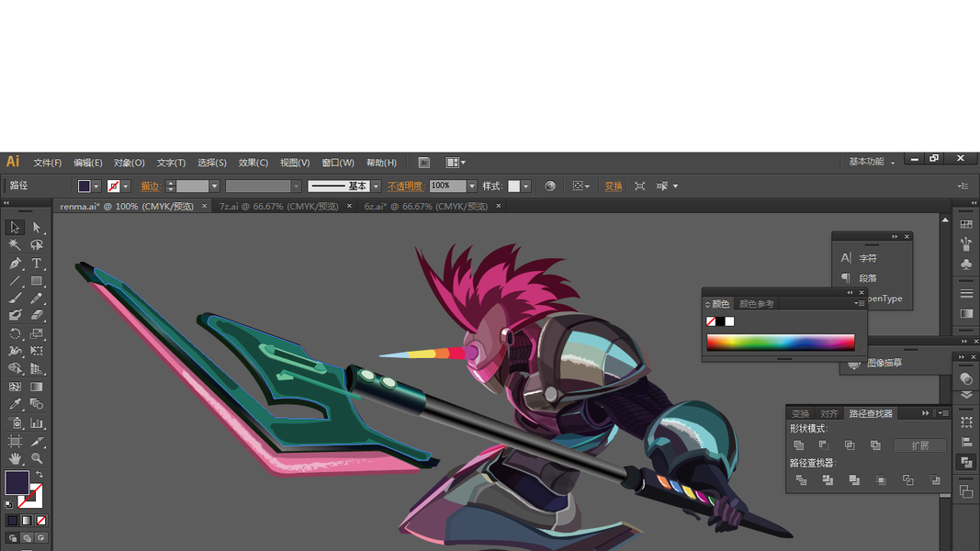Select the Free Transform tool

pyautogui.click(x=37, y=351)
